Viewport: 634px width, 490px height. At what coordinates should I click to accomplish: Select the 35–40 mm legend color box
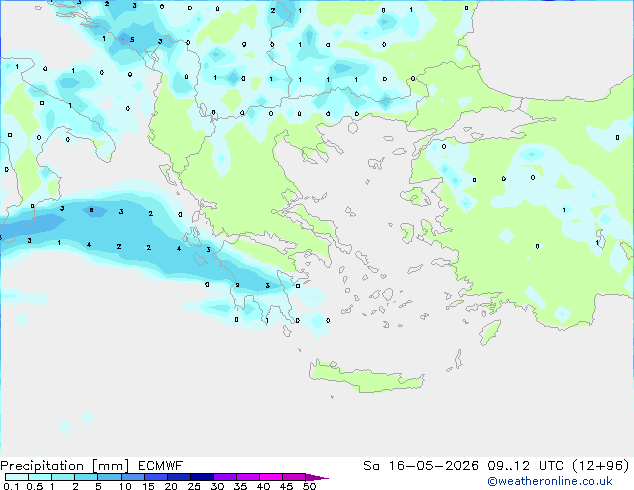point(248,477)
